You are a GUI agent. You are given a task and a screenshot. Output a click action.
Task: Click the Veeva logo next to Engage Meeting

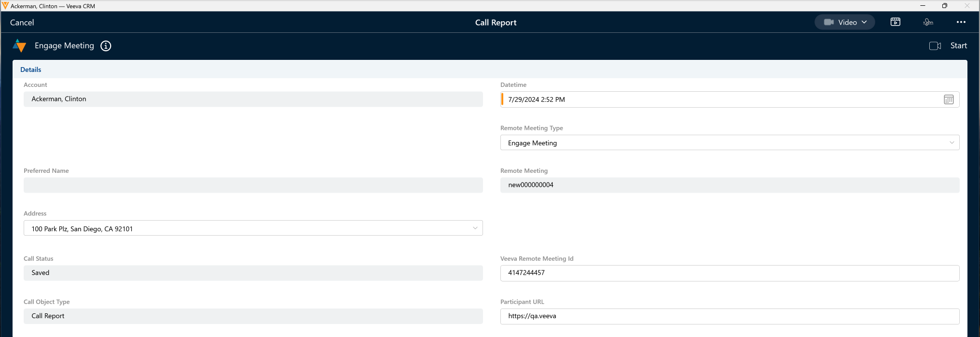[19, 46]
